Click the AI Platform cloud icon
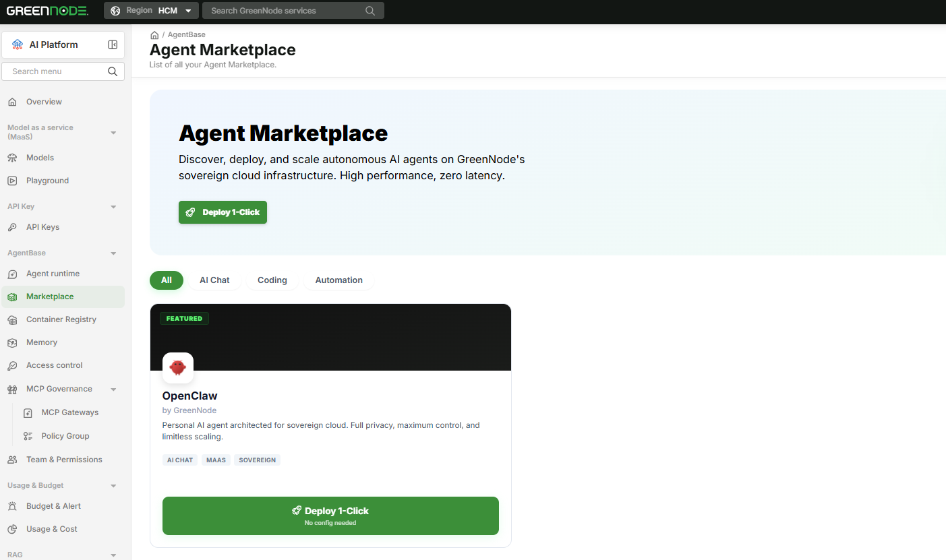 [18, 44]
